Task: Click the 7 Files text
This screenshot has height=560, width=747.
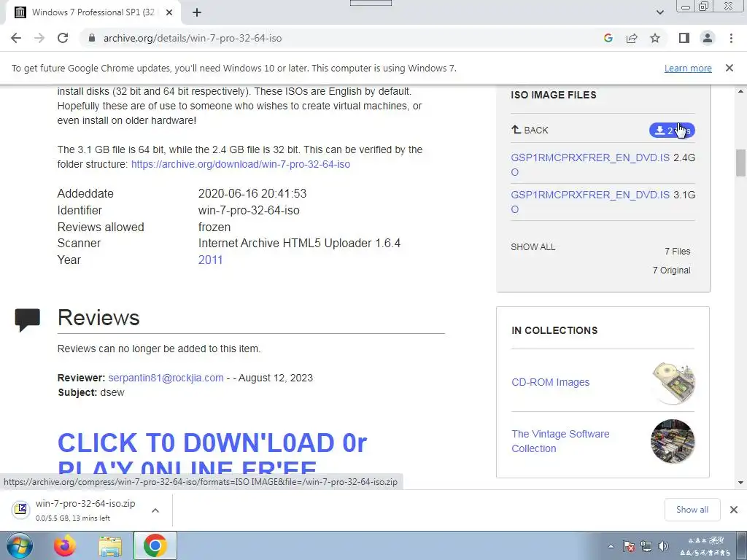Action: coord(678,252)
